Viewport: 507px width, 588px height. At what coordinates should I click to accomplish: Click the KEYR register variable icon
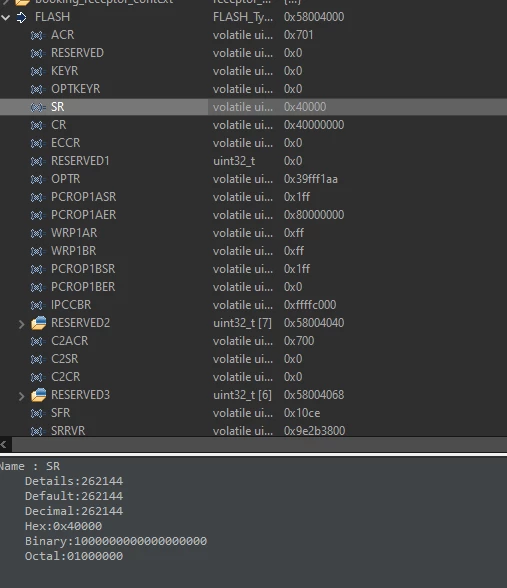click(x=38, y=71)
